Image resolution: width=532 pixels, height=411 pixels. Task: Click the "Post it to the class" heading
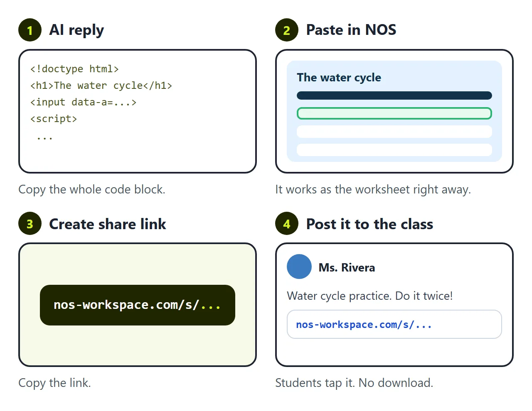[369, 224]
